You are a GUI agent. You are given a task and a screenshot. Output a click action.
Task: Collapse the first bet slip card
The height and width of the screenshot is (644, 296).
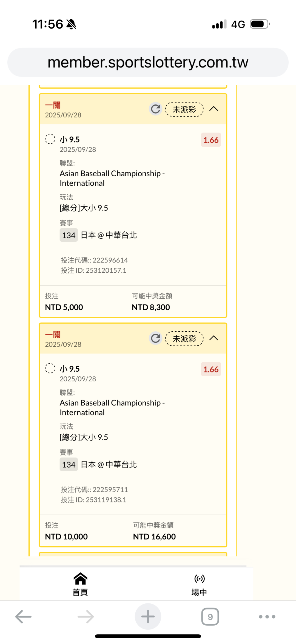pos(214,109)
